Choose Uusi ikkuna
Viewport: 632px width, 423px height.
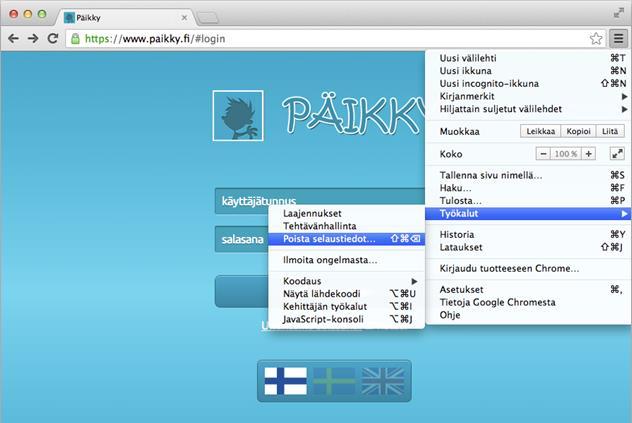click(528, 71)
